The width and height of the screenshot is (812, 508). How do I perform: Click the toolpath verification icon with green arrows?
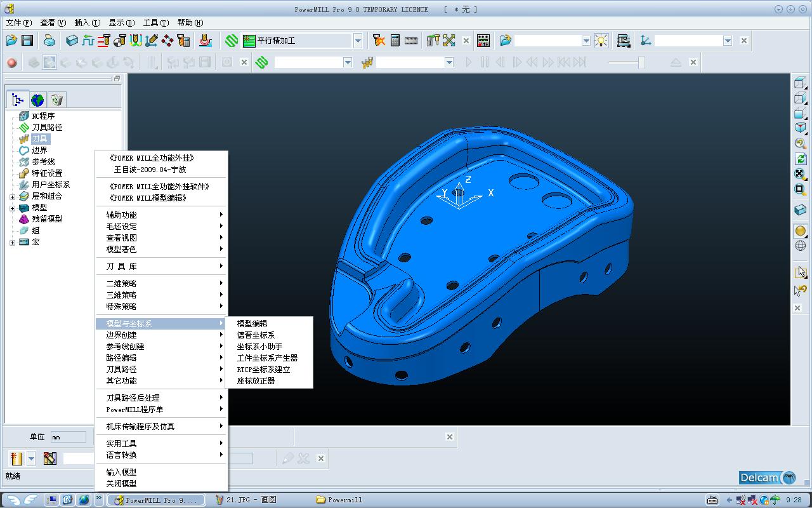click(x=449, y=41)
